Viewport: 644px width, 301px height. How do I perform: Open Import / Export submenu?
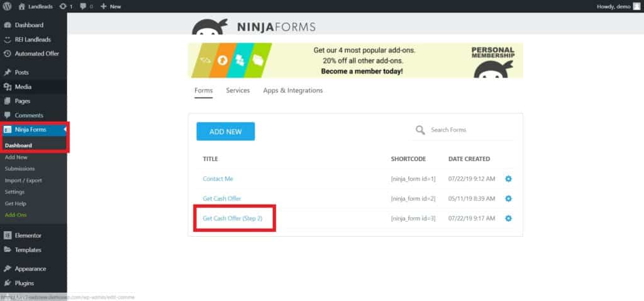(23, 180)
